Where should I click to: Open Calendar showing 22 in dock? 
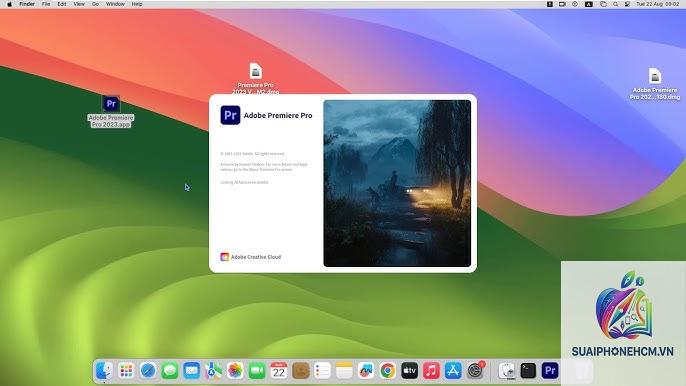(x=279, y=371)
